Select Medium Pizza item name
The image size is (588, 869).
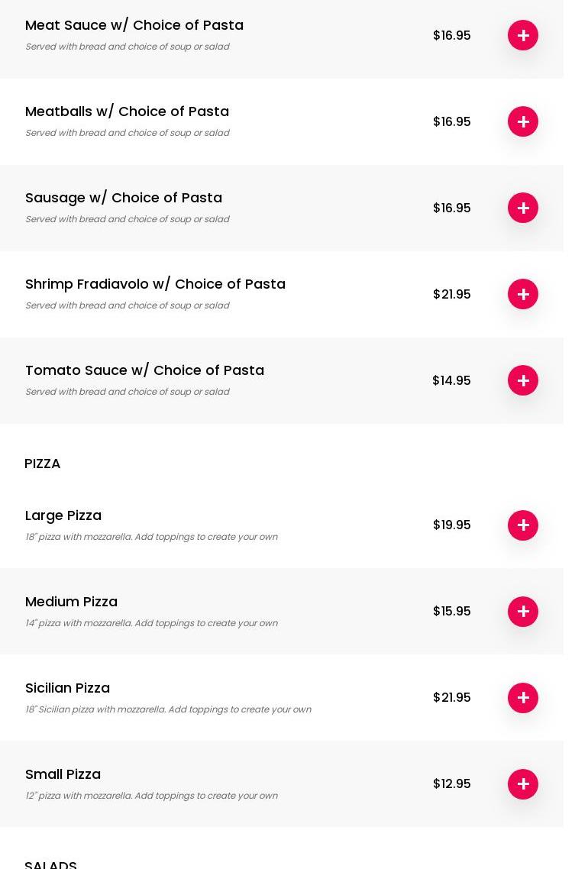tap(71, 602)
